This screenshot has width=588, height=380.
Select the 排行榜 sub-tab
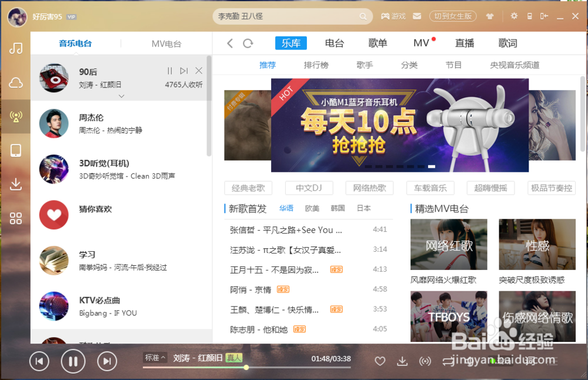316,65
